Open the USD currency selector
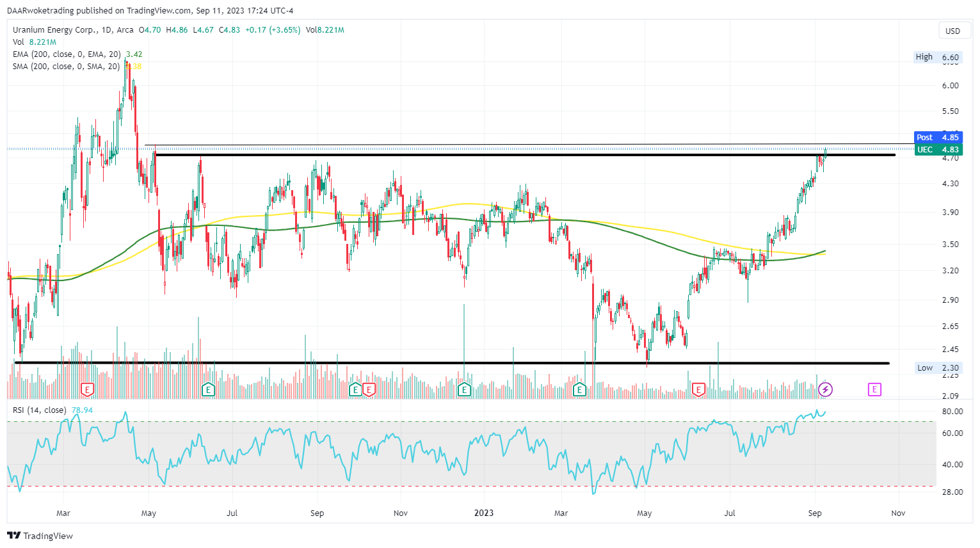Image resolution: width=980 pixels, height=548 pixels. (953, 31)
